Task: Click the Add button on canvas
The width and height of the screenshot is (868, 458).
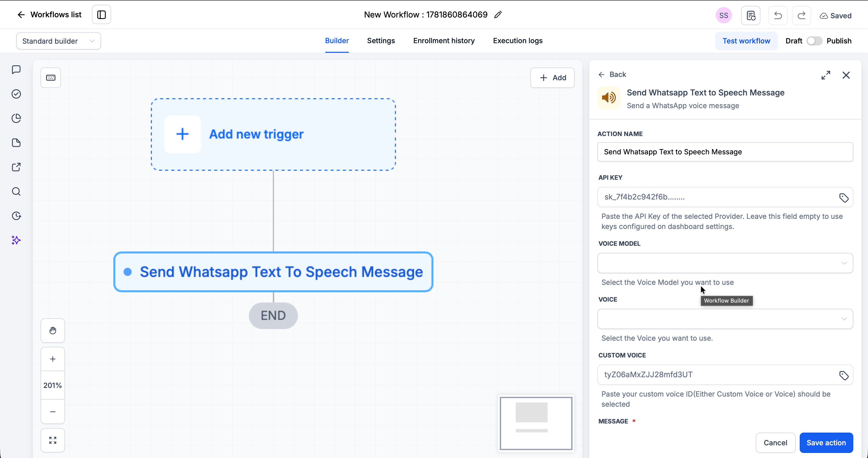Action: click(x=553, y=78)
